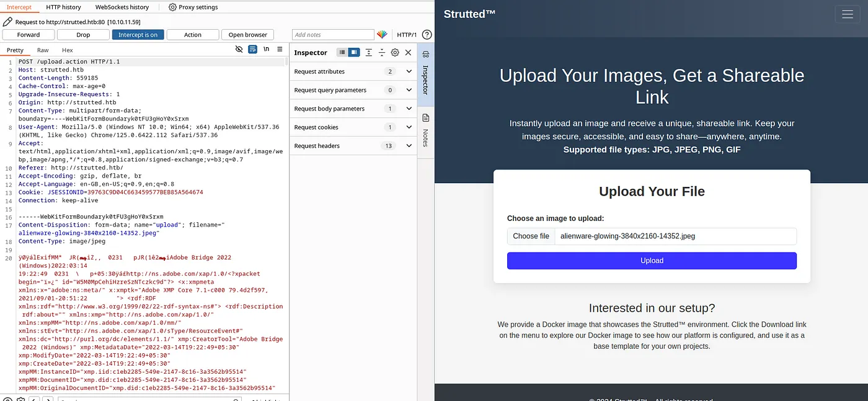This screenshot has height=401, width=868.
Task: Click the pencil icon beside the request URL
Action: pyautogui.click(x=7, y=22)
